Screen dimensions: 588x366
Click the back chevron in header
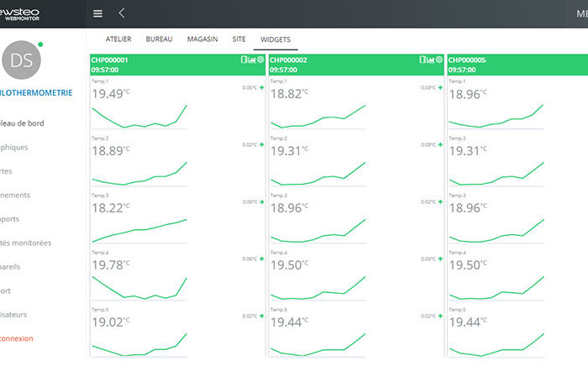tap(122, 13)
